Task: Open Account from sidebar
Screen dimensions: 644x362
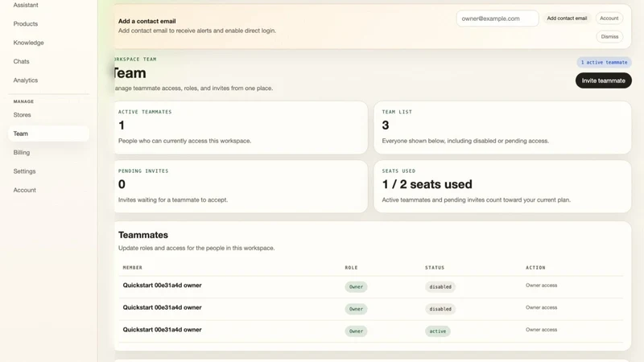Action: pyautogui.click(x=25, y=191)
